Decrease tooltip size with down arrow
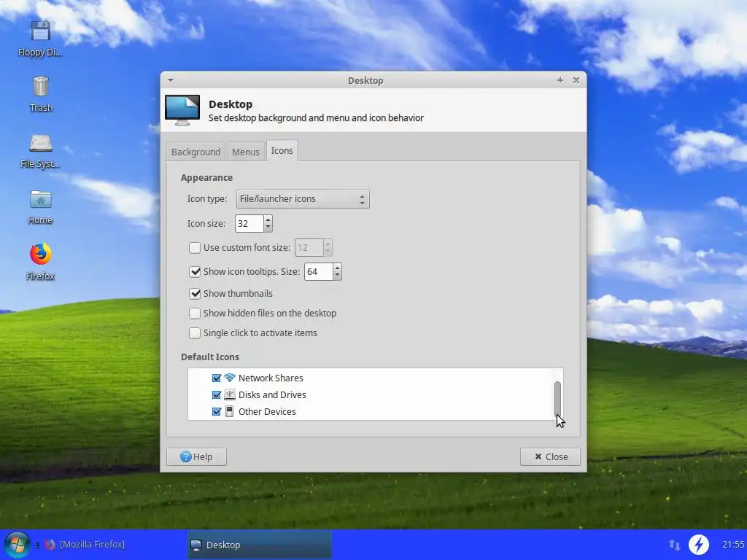 click(x=337, y=276)
